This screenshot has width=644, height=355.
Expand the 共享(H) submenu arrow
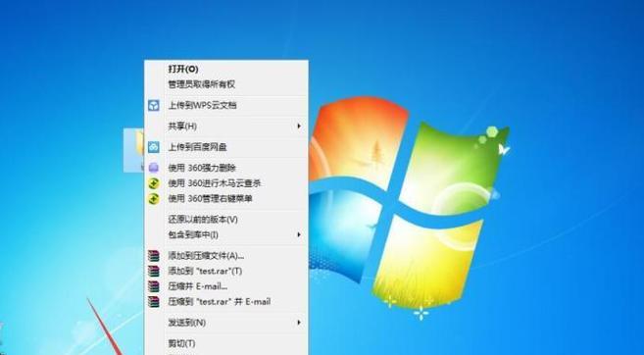pos(299,127)
